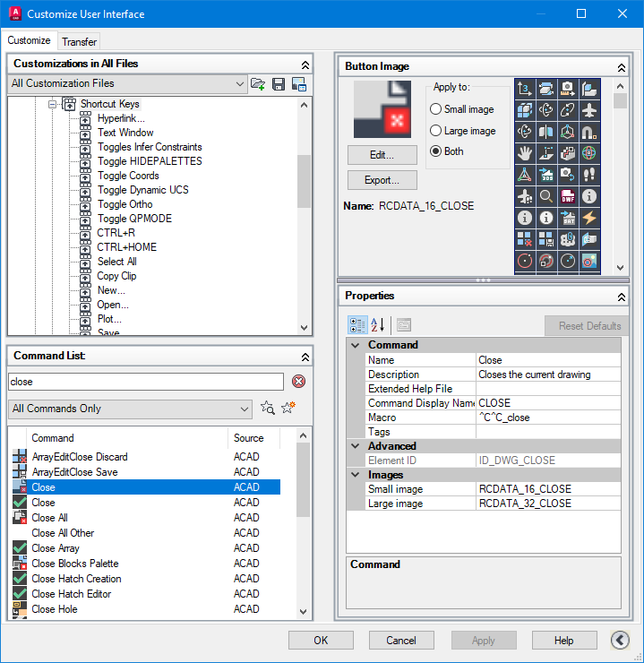Pick the 3D cube array icon
644x663 pixels.
(524, 110)
